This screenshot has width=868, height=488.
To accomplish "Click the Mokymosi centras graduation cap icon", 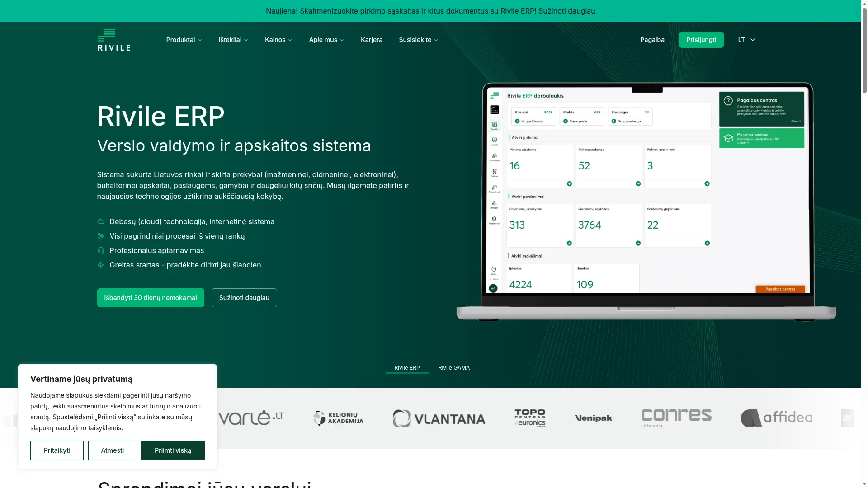I will 728,138.
